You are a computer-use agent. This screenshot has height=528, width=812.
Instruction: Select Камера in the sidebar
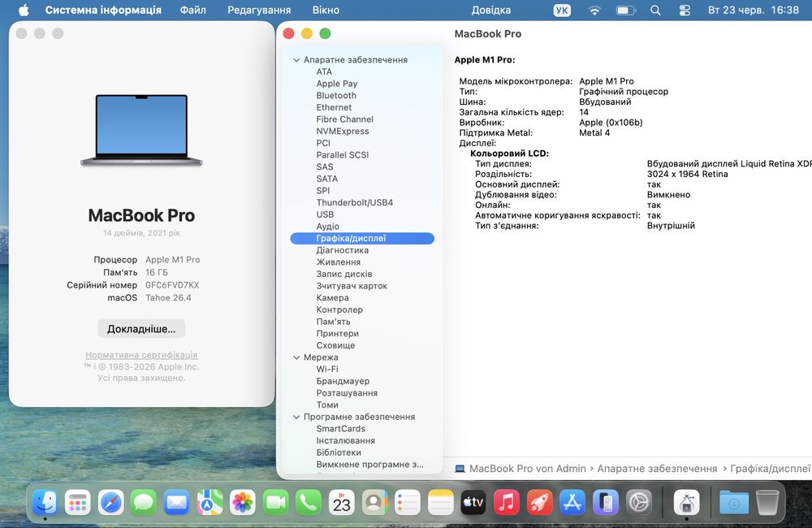click(x=332, y=298)
